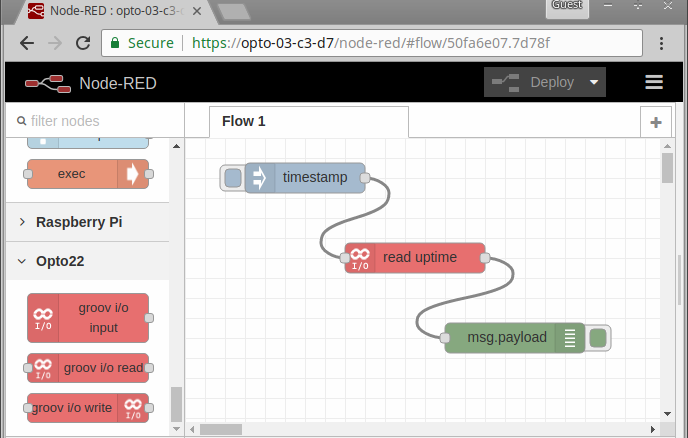Click input port of the msg.payload node
Screen dimensions: 688x438
point(445,338)
